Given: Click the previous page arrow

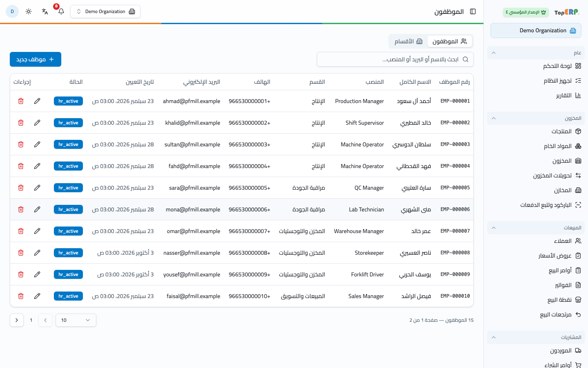Looking at the screenshot, I should click(x=45, y=320).
